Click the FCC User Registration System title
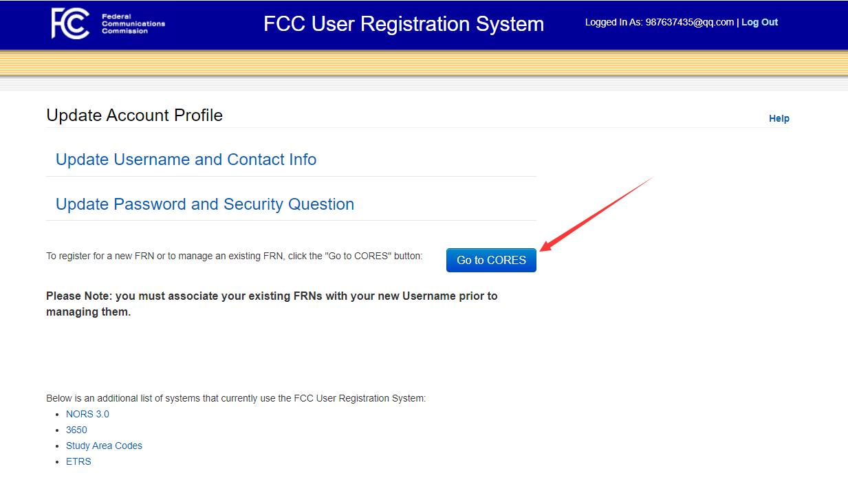The height and width of the screenshot is (504, 848). (x=403, y=23)
